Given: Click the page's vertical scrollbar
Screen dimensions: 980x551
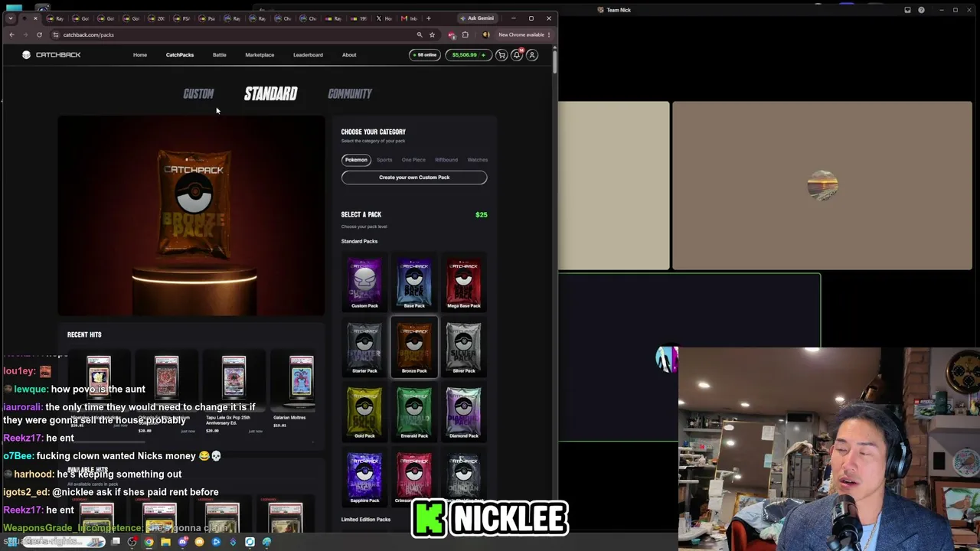Looking at the screenshot, I should tap(554, 61).
